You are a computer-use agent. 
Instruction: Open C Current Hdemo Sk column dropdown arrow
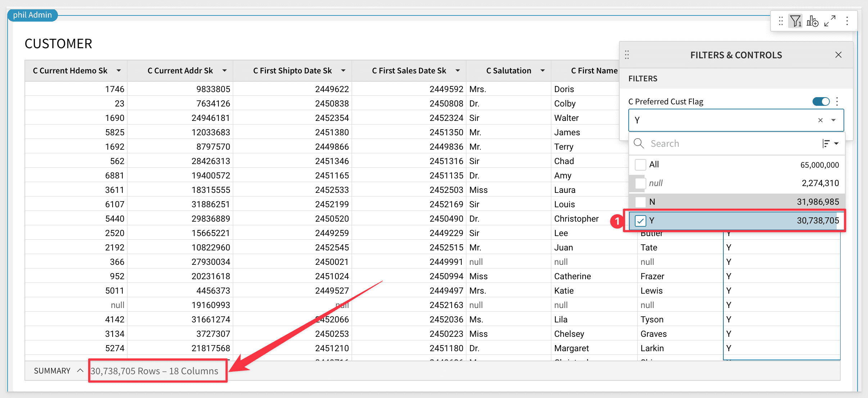tap(119, 71)
